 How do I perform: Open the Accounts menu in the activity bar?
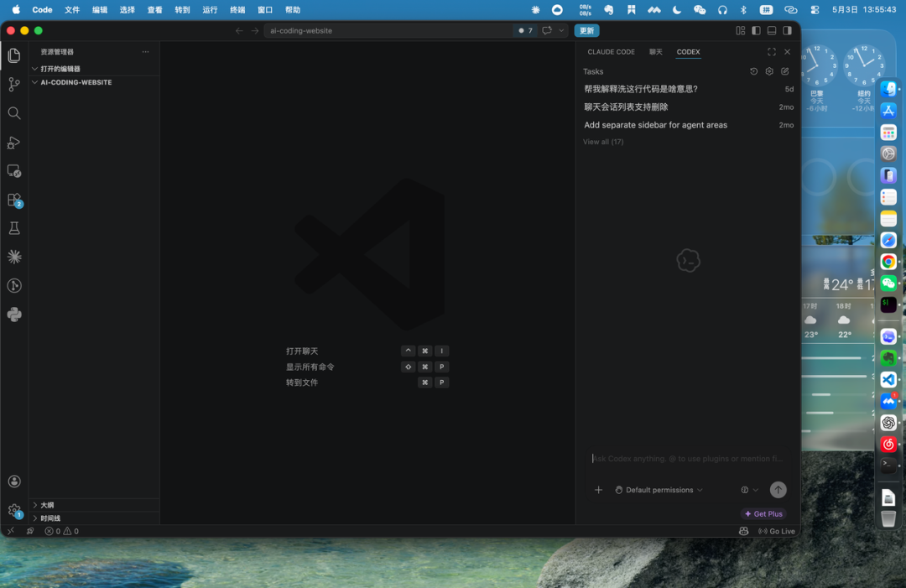click(x=14, y=481)
